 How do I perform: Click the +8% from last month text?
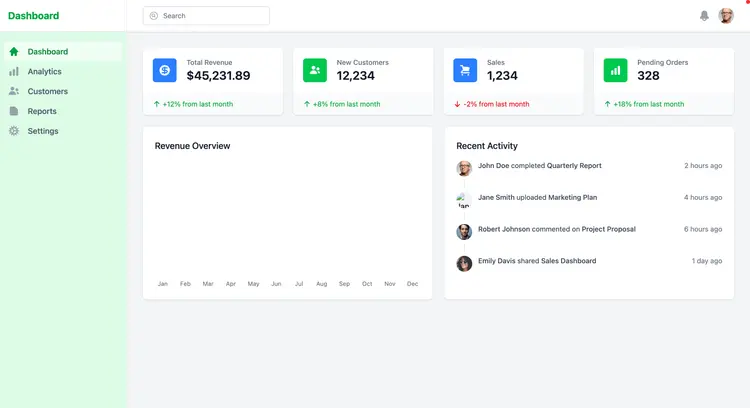pyautogui.click(x=346, y=104)
